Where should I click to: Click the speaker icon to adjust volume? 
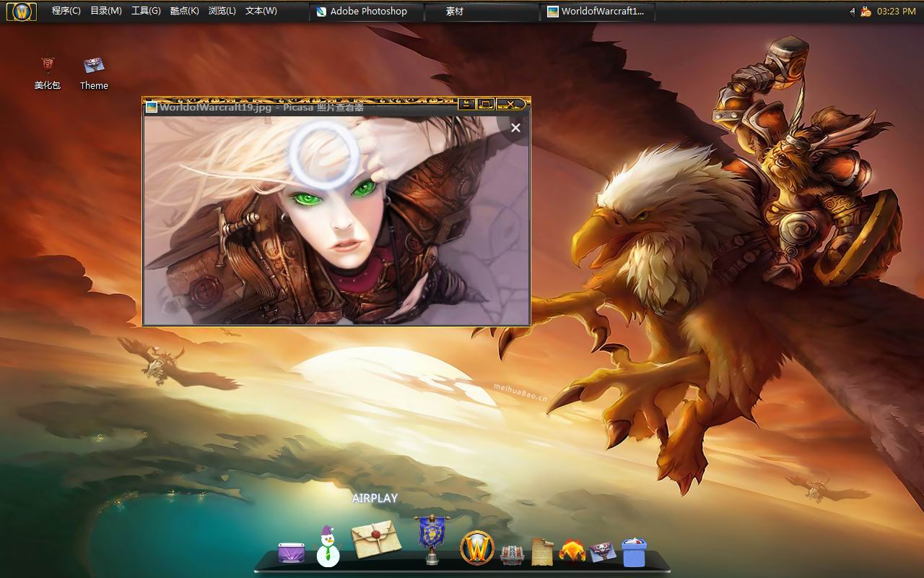(851, 11)
